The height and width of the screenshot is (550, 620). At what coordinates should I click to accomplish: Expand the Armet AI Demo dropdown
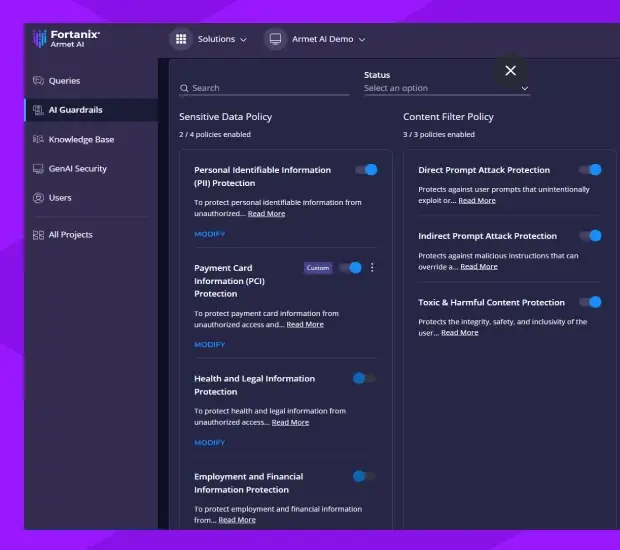click(329, 39)
